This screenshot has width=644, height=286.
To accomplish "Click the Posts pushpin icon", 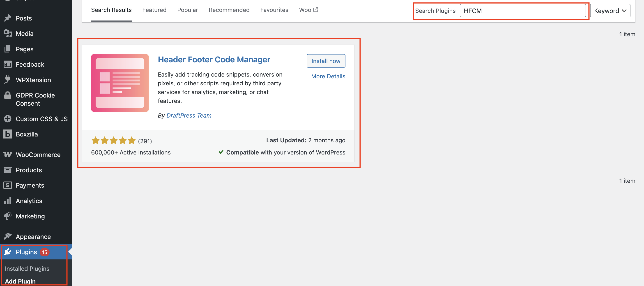I will 7,18.
